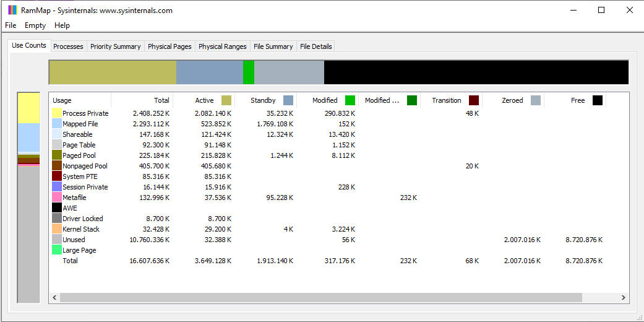The width and height of the screenshot is (644, 322).
Task: Sort by the Standby column header
Action: pyautogui.click(x=266, y=100)
